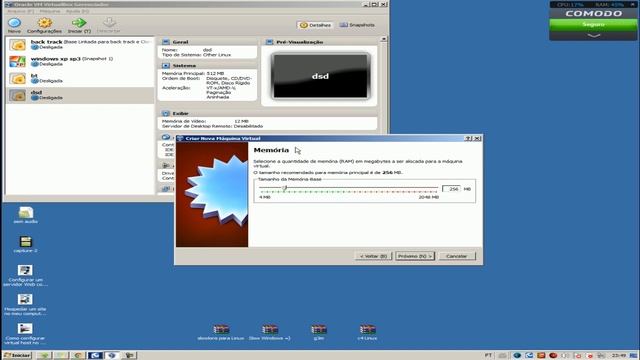Select the windows xp sp3 name text
640x360 pixels.
[56, 59]
